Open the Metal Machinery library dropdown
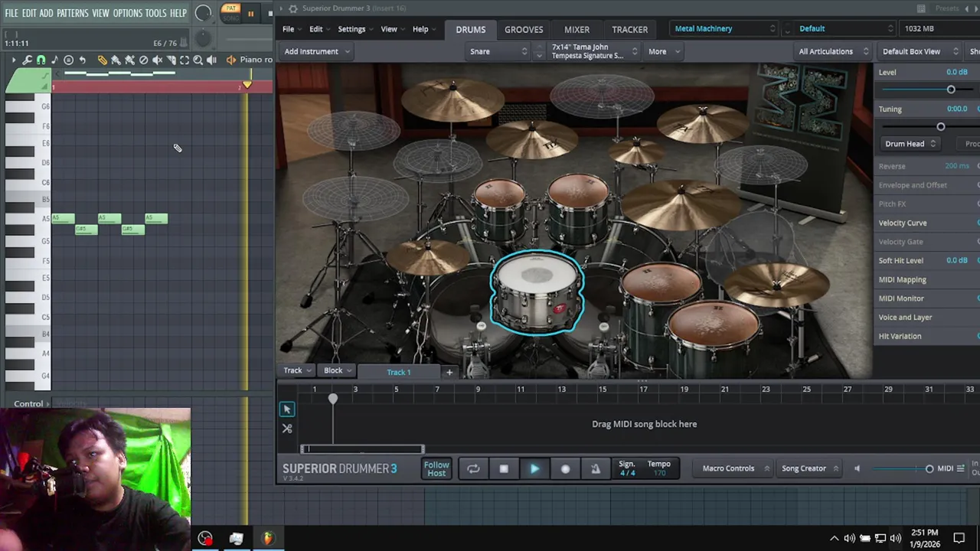This screenshot has width=980, height=551. pos(724,29)
